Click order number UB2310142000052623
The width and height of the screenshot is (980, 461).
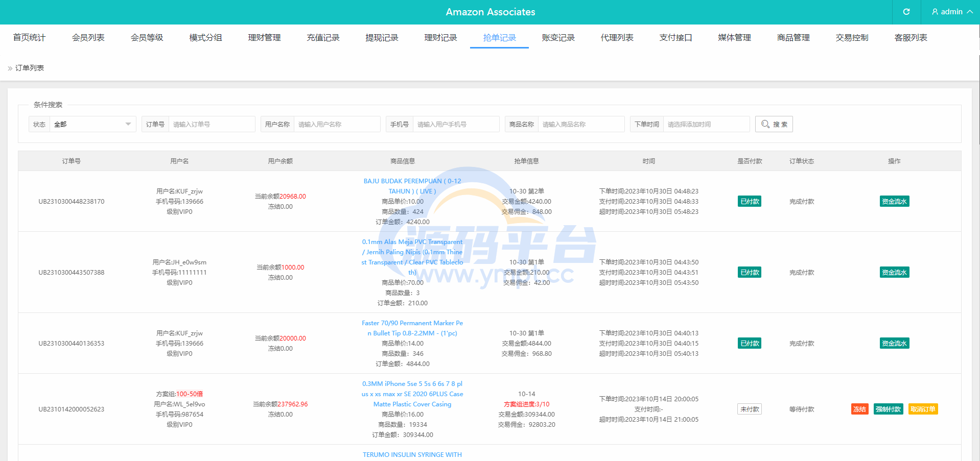point(72,409)
